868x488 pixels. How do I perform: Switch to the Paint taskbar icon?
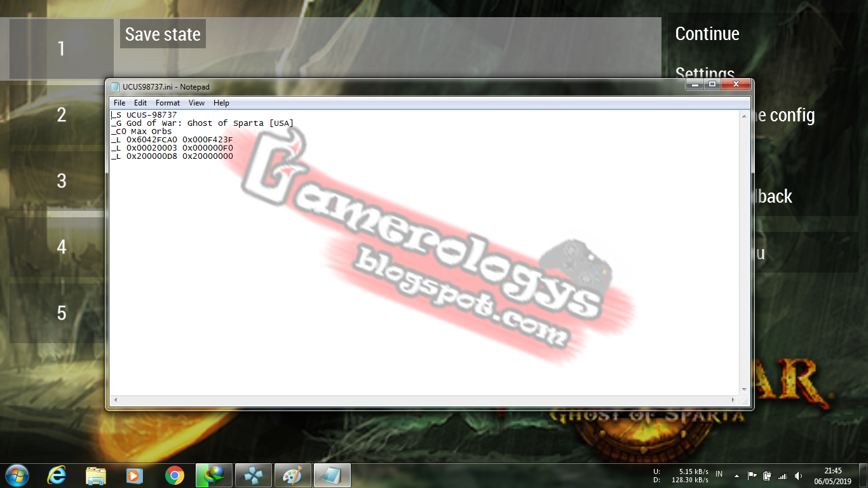(293, 475)
